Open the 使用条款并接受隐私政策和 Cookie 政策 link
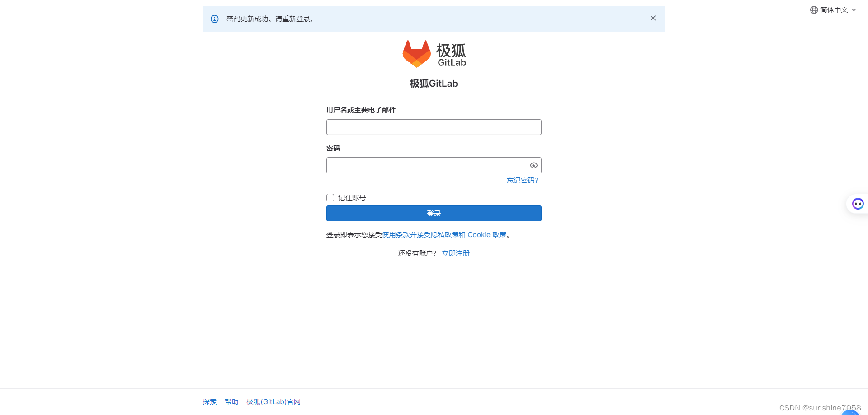Screen dimensions: 868x415 pyautogui.click(x=444, y=235)
